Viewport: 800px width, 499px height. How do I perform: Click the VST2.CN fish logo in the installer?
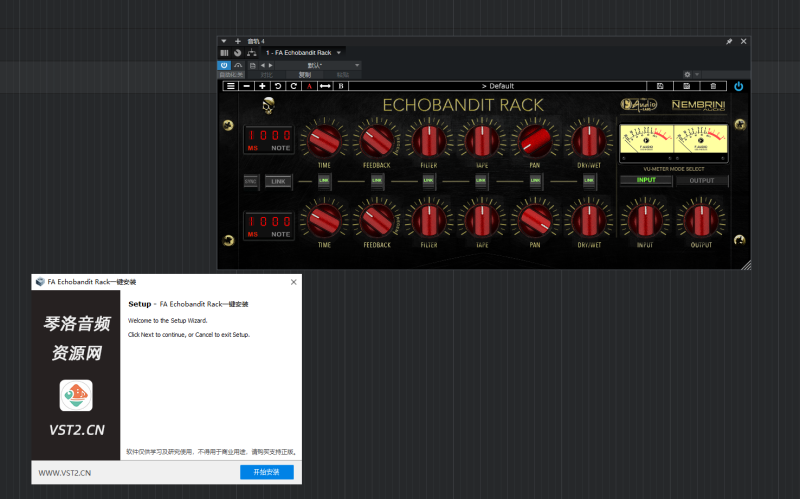coord(76,395)
